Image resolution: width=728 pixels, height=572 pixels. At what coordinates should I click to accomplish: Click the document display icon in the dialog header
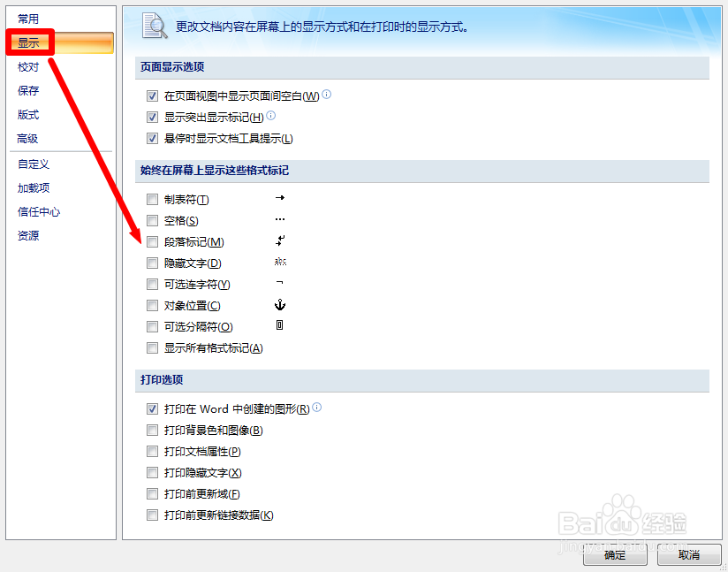tap(154, 27)
